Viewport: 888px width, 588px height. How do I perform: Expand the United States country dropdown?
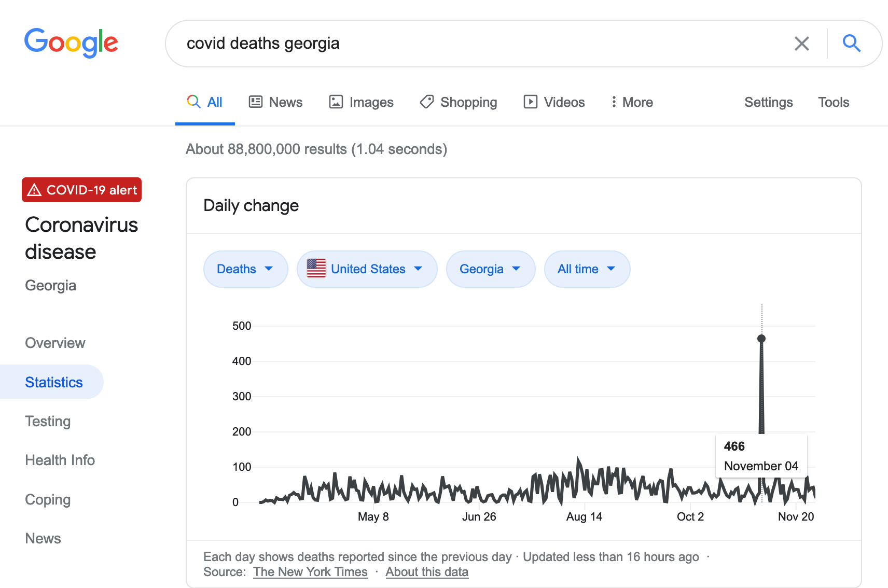point(367,269)
